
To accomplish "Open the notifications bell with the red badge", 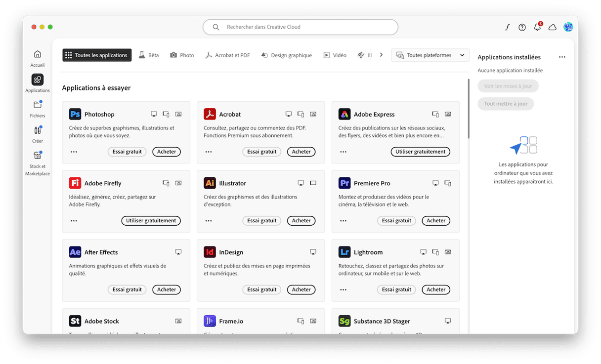I will (537, 27).
